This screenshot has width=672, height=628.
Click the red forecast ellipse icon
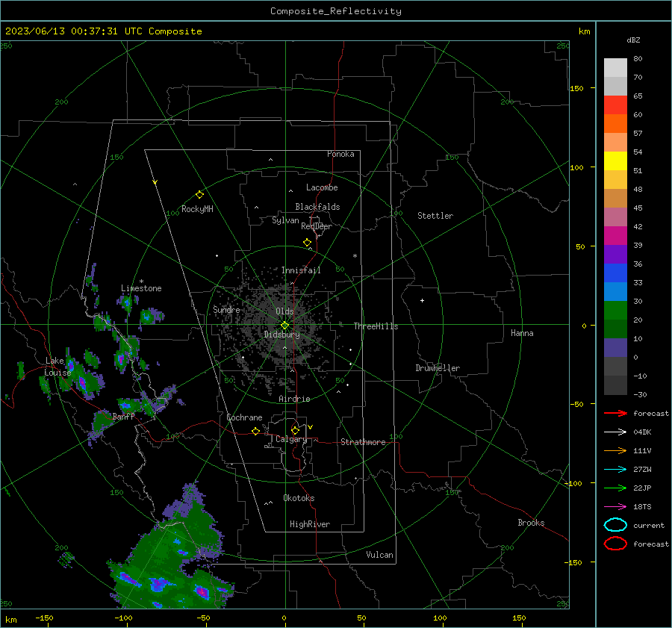point(615,544)
